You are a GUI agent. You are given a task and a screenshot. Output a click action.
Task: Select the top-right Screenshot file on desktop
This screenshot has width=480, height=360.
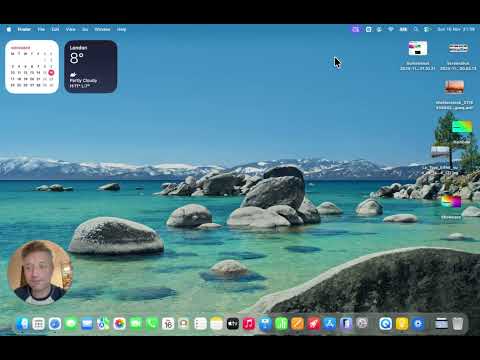click(x=458, y=55)
